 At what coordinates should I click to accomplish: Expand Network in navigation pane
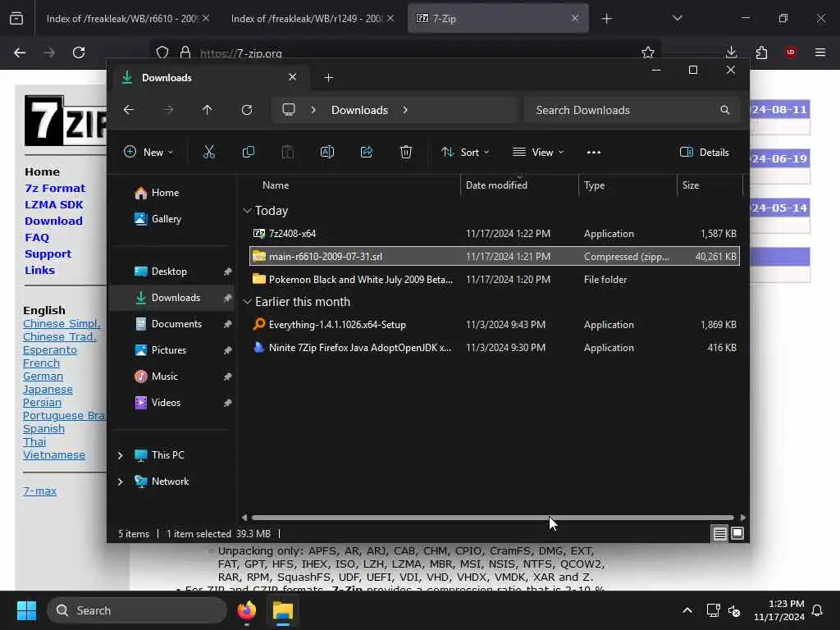(120, 481)
